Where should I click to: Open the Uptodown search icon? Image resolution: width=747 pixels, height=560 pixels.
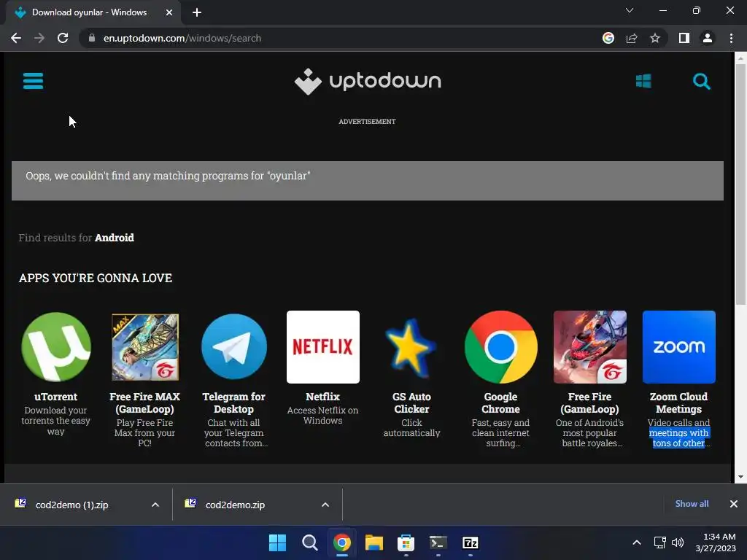701,82
